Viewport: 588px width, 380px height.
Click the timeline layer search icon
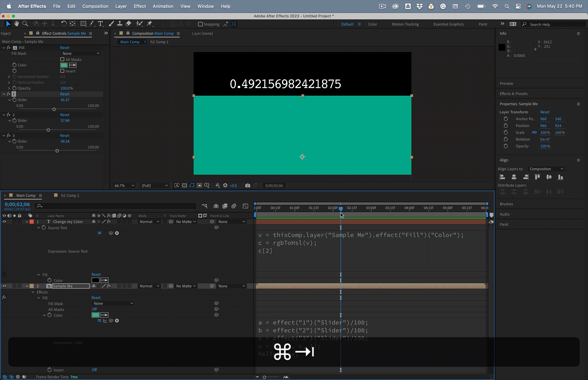39,206
